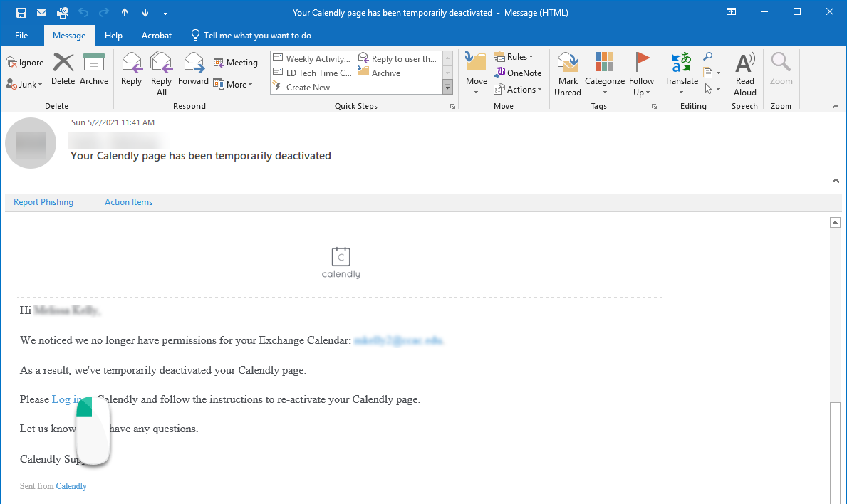Open the Categorize color menu
Screen dimensions: 847x504
(x=605, y=75)
